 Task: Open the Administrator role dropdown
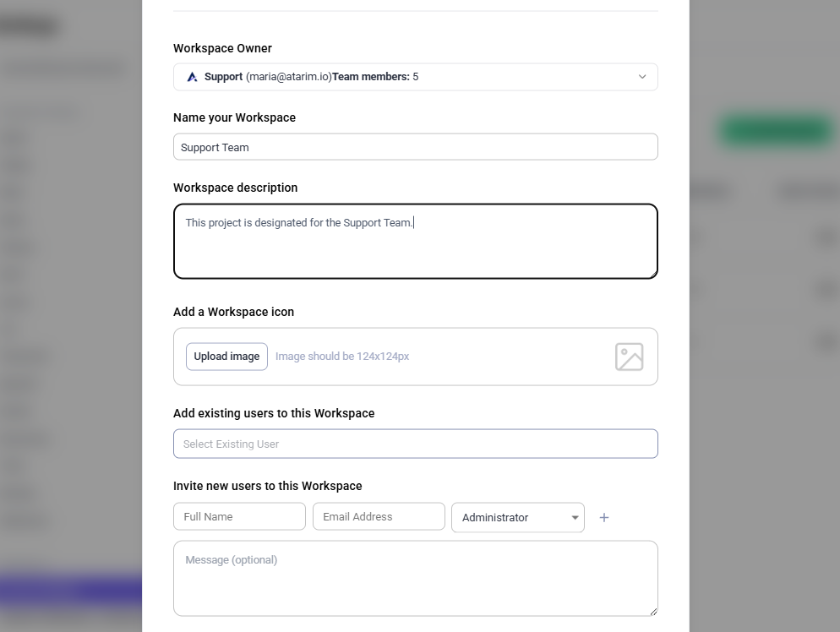(x=517, y=518)
